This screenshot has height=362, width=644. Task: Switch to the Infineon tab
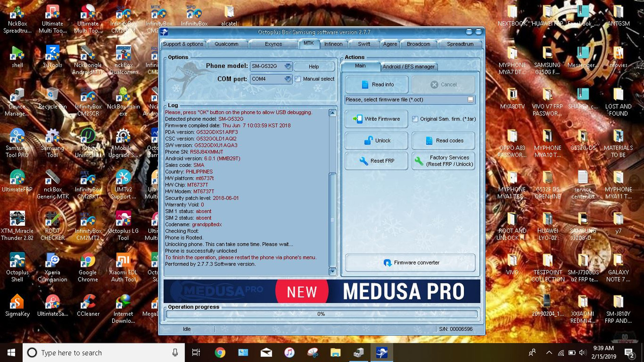334,44
